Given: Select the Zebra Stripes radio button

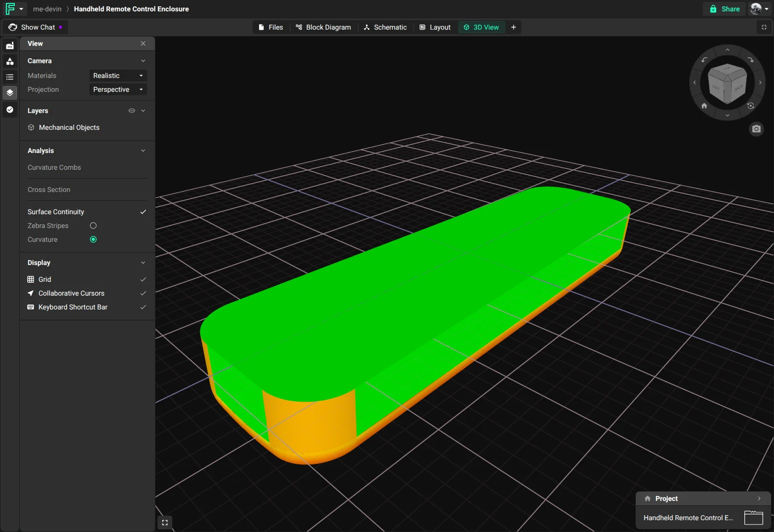Looking at the screenshot, I should click(93, 226).
